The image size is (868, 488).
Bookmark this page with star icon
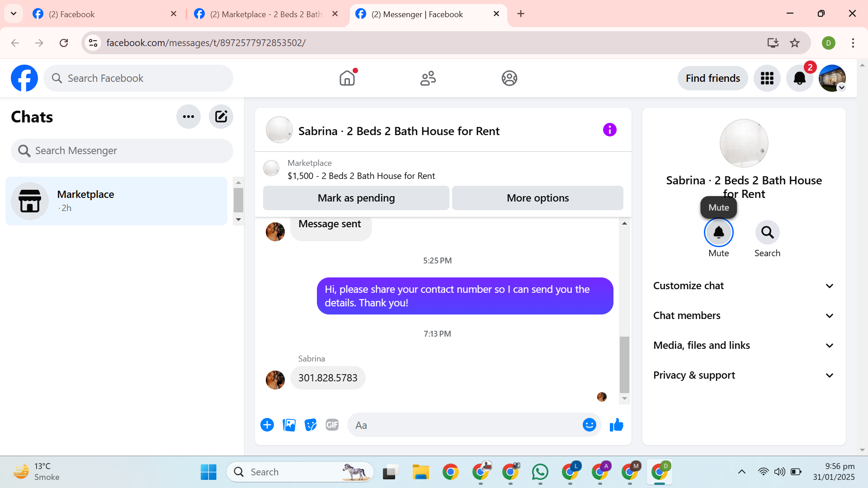(795, 43)
